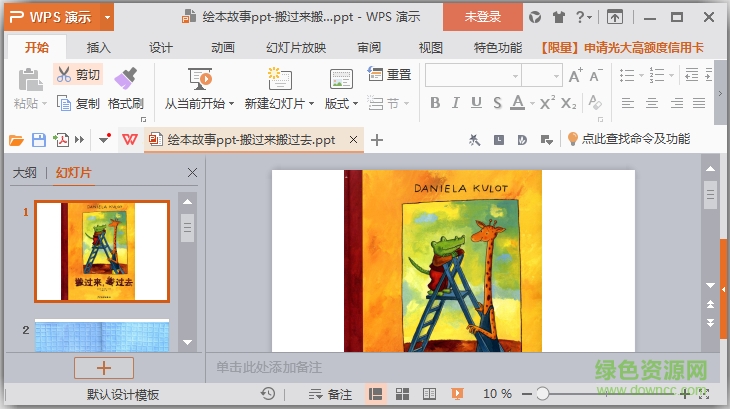Screen dimensions: 730x409
Task: Open a new document tab with plus
Action: (377, 140)
